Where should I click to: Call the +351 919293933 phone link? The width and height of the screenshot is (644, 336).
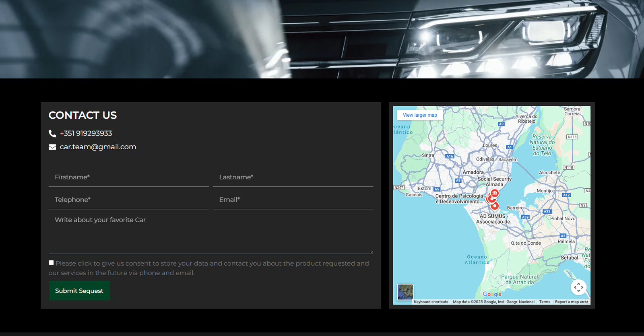(x=86, y=134)
